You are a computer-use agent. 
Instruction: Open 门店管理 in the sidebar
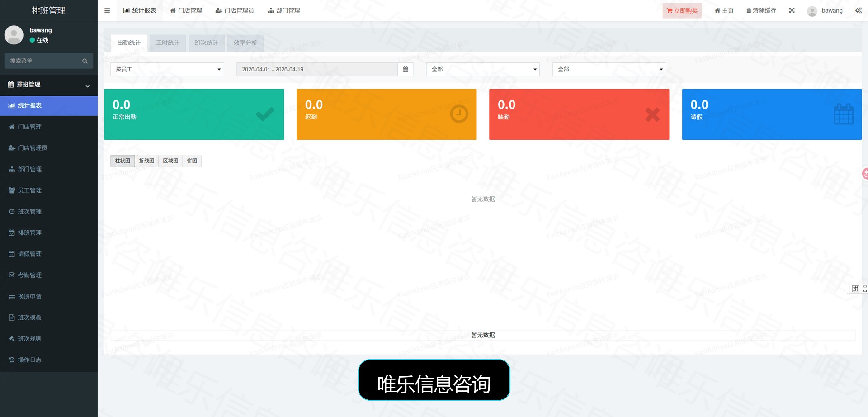(x=49, y=127)
